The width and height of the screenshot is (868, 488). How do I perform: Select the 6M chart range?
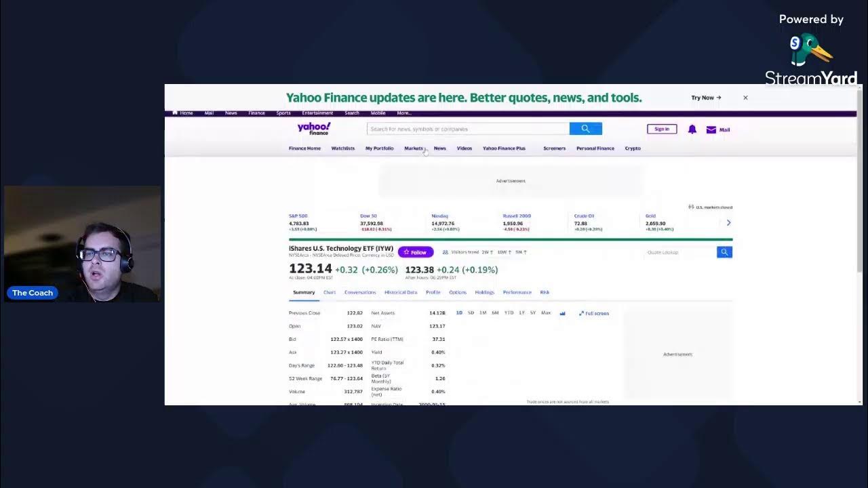pos(495,313)
